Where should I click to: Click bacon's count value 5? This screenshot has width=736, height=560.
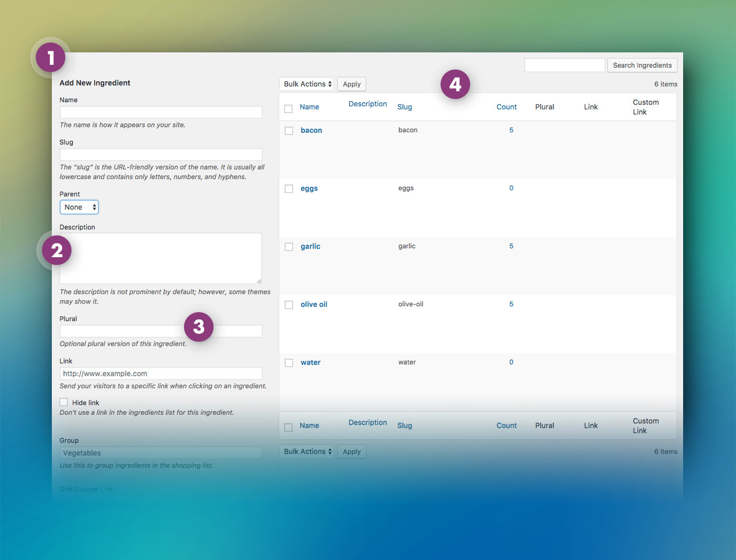click(511, 130)
